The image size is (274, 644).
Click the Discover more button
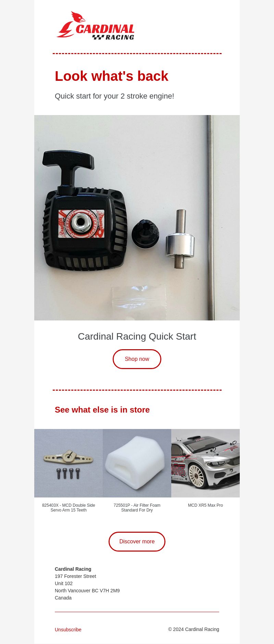click(137, 542)
